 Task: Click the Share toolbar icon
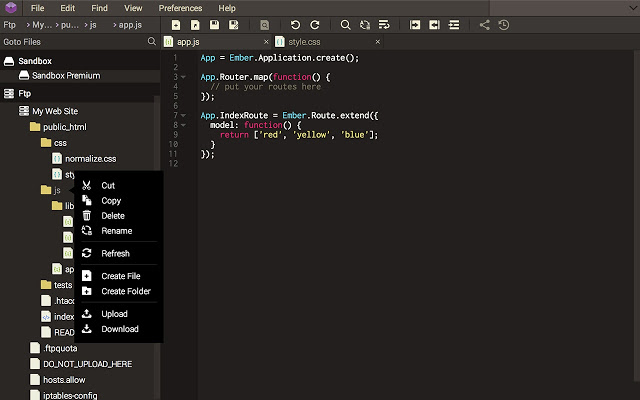point(484,25)
